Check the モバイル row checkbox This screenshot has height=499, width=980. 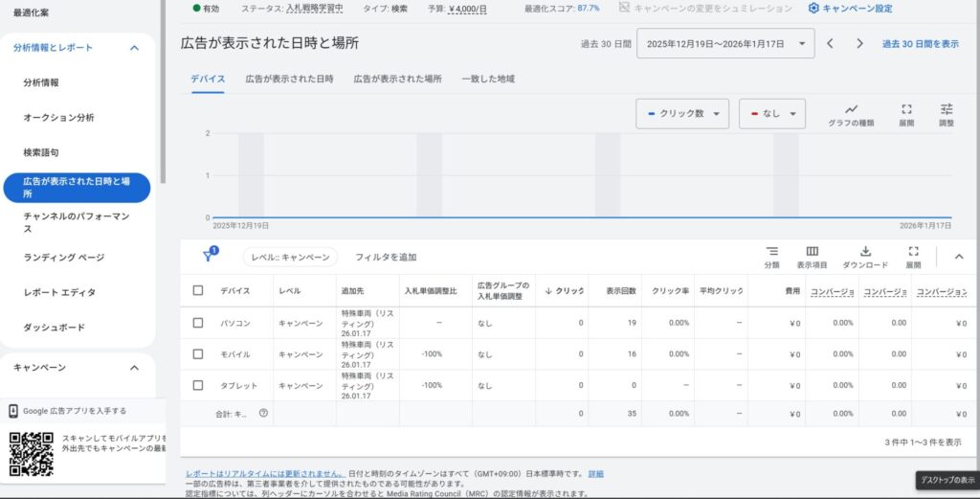tap(198, 353)
